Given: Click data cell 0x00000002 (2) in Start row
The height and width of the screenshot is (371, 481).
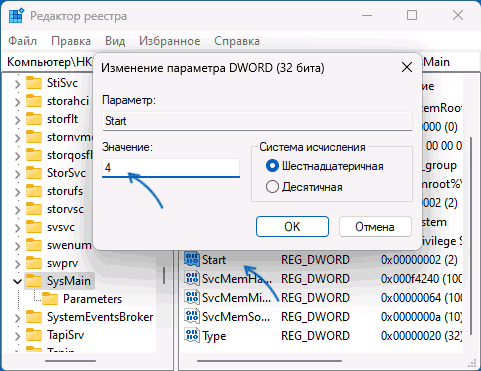Looking at the screenshot, I should [419, 260].
